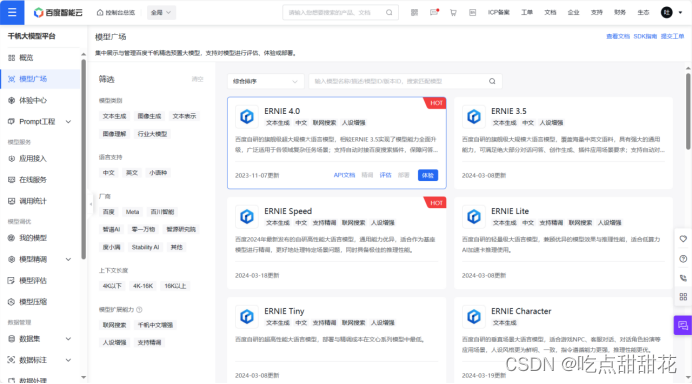Toggle the 联网搜索 capability filter
This screenshot has width=692, height=384.
pyautogui.click(x=114, y=325)
